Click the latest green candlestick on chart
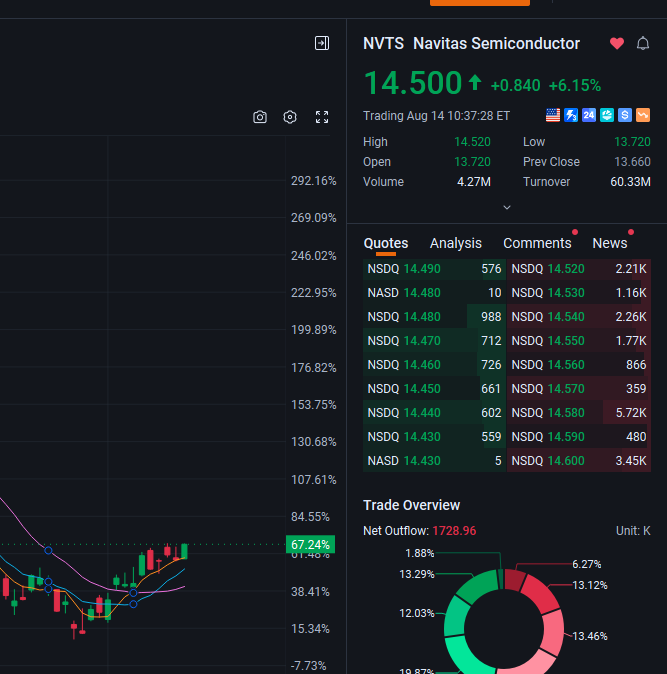Image resolution: width=667 pixels, height=674 pixels. tap(184, 551)
